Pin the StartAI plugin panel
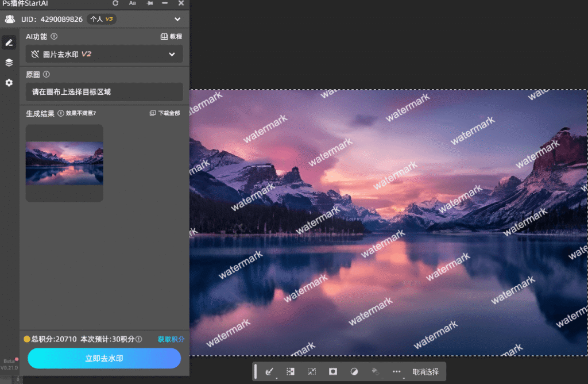Screen dimensions: 588x384 pyautogui.click(x=149, y=3)
